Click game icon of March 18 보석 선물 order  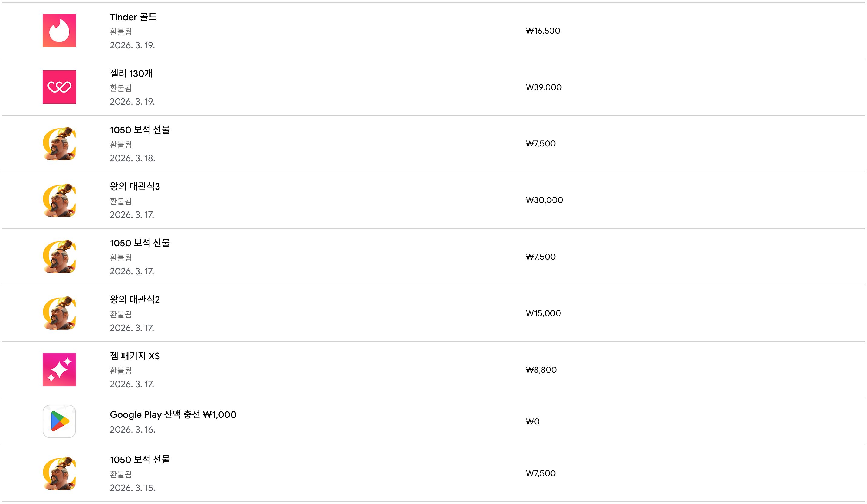point(59,143)
